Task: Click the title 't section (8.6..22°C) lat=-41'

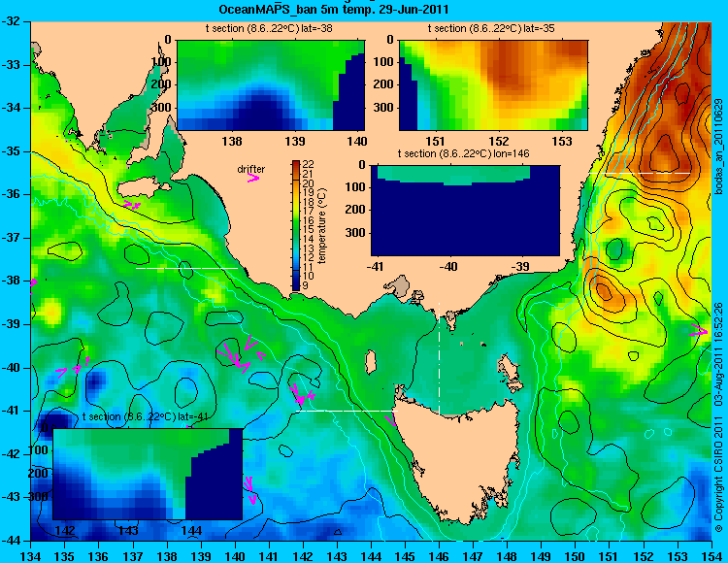Action: click(x=145, y=416)
